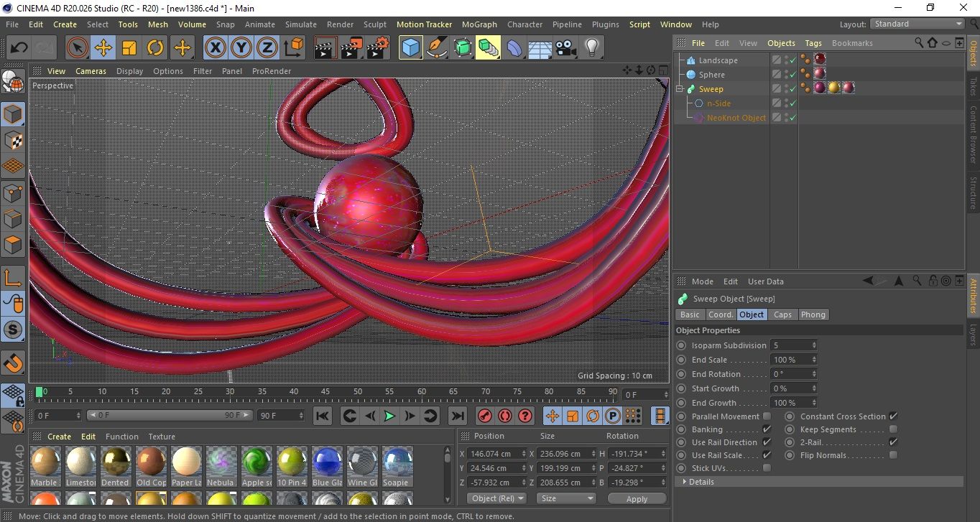Switch to the Caps tab
This screenshot has width=980, height=522.
tap(782, 314)
